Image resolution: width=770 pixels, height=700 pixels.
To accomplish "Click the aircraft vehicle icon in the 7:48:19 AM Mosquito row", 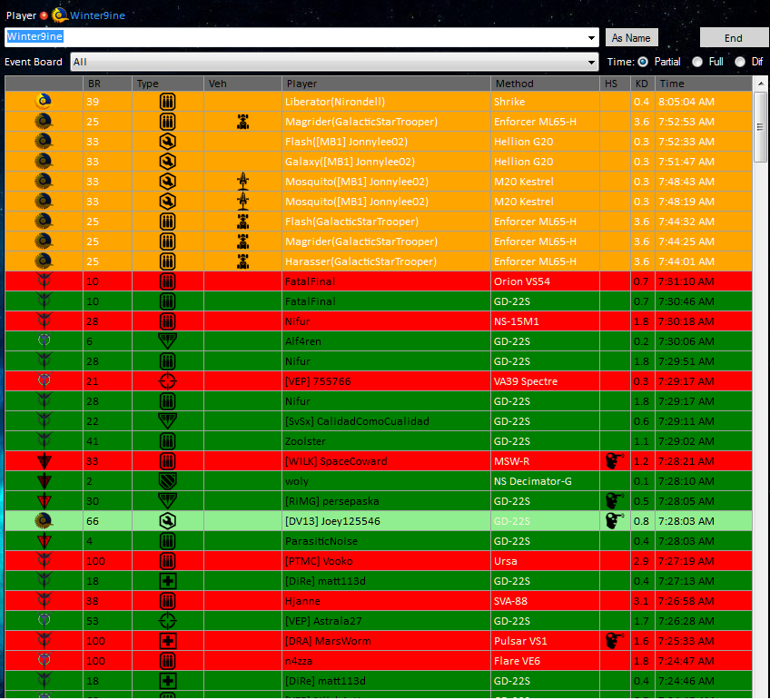I will (x=242, y=202).
